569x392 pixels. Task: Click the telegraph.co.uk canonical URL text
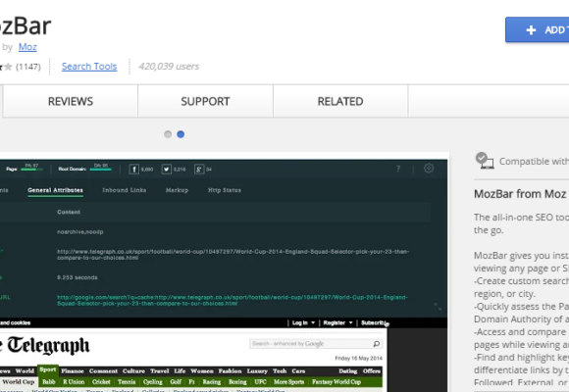tap(233, 255)
